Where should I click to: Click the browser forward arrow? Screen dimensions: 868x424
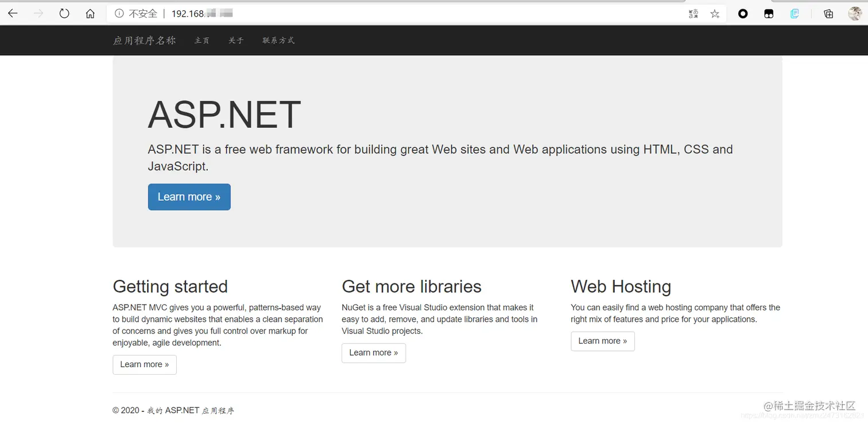(38, 13)
